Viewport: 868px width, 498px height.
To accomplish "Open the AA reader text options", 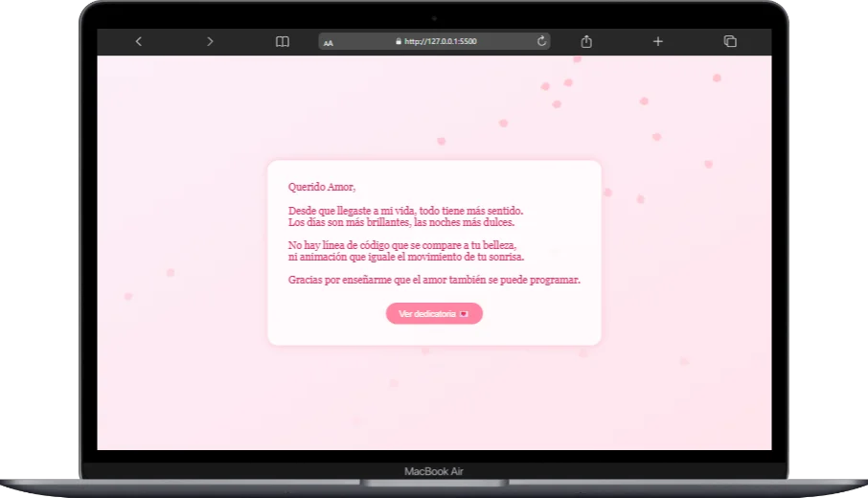I will 329,42.
